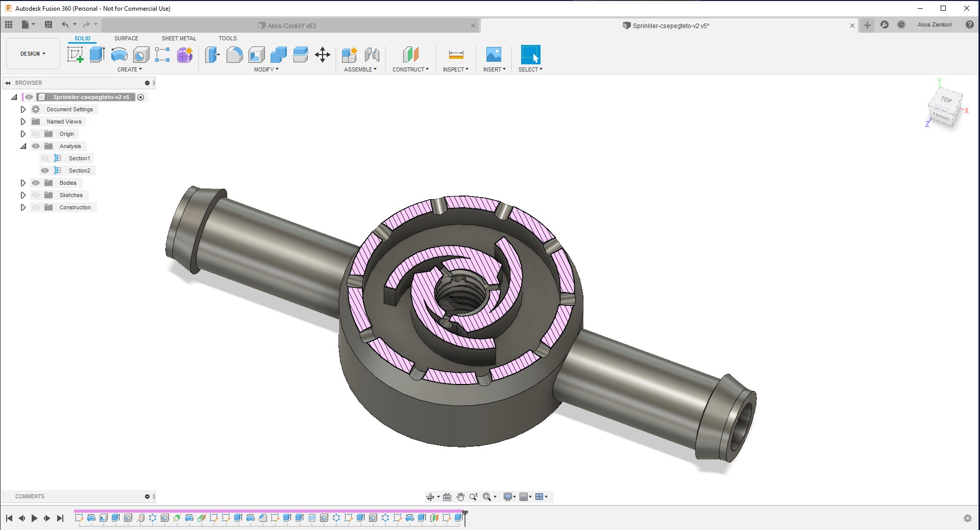Expand the Sketches folder
The height and width of the screenshot is (530, 980).
pos(23,195)
